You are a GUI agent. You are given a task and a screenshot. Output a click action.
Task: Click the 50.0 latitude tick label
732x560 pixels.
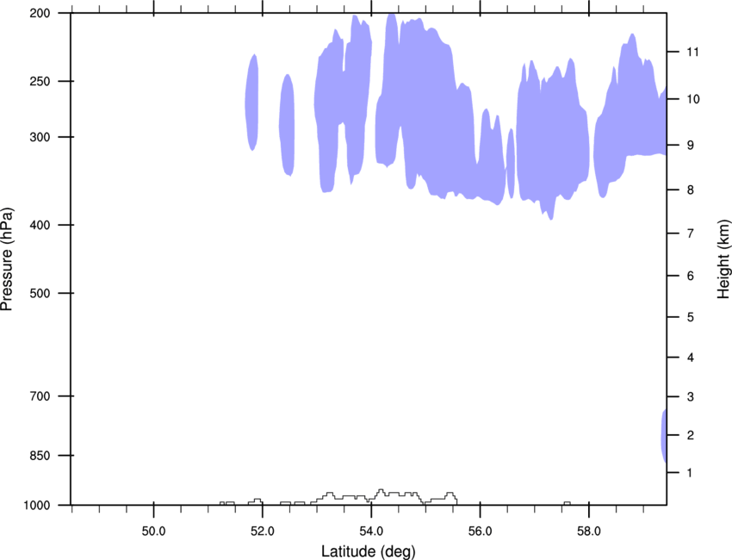[153, 530]
